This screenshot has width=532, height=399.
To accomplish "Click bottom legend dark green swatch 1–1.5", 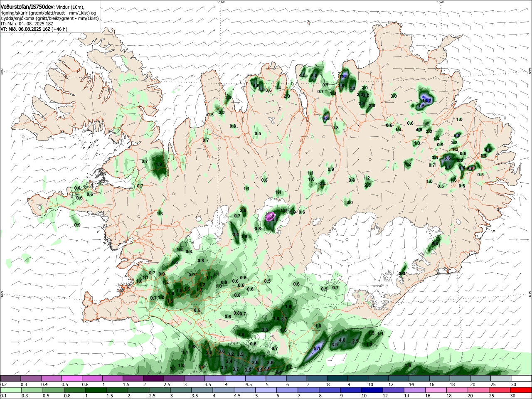I will [x=95, y=390].
